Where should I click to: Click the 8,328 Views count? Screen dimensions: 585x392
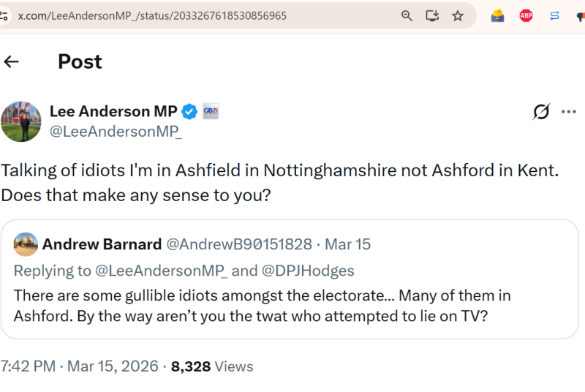[x=212, y=366]
